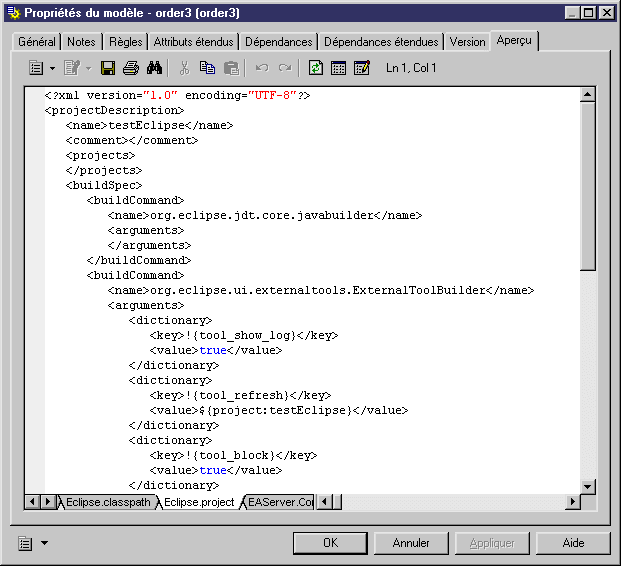Click the Refresh preview icon
621x566 pixels.
[316, 68]
